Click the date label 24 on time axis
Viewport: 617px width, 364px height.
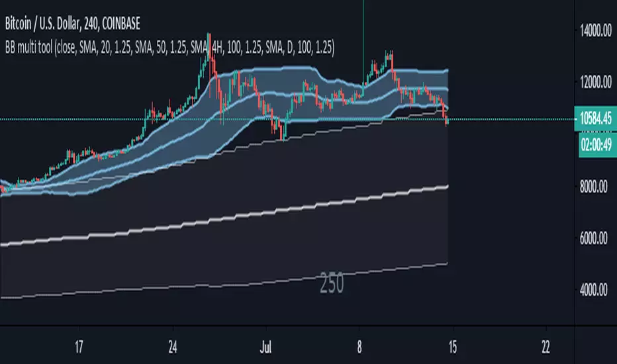172,347
